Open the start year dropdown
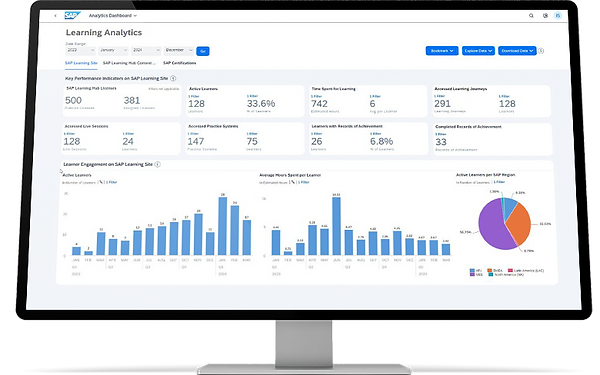The width and height of the screenshot is (600, 375). tap(80, 50)
